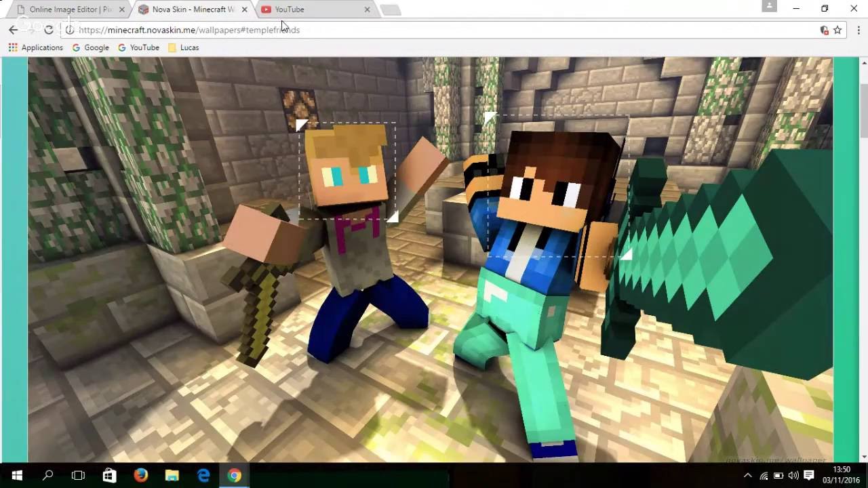This screenshot has height=488, width=868.
Task: Launch Microsoft Edge from the taskbar
Action: 203,475
